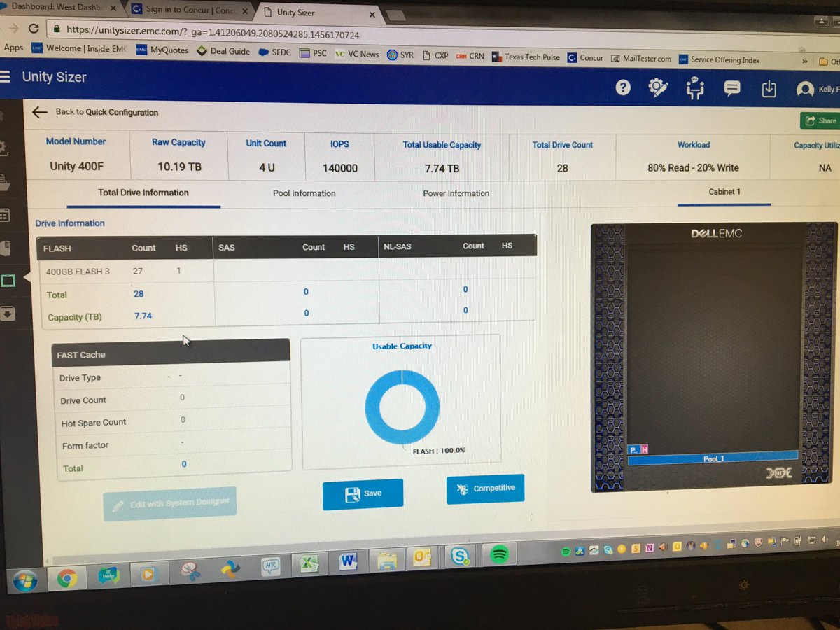This screenshot has height=630, width=840.
Task: Open File Explorer from the taskbar
Action: point(386,560)
